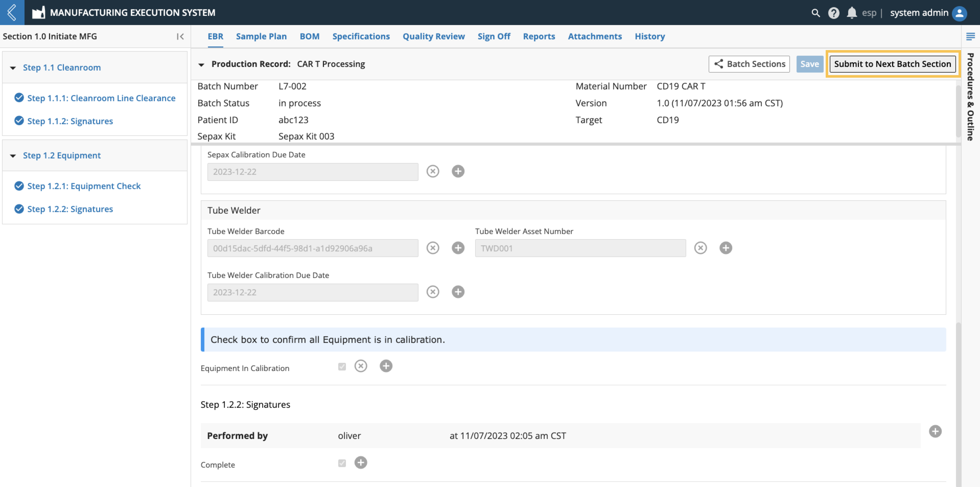Image resolution: width=980 pixels, height=487 pixels.
Task: Click the Sepax Calibration Due Date input
Action: coord(312,172)
